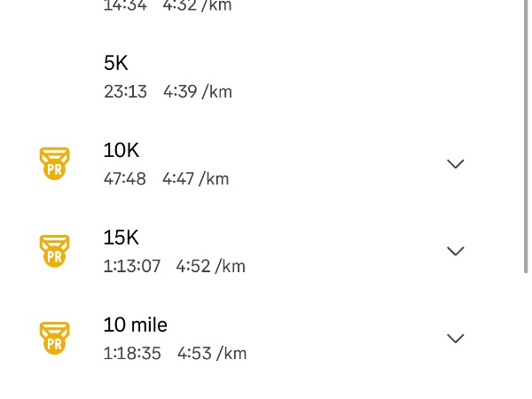
Task: Click the 10K pace 4:47 /km
Action: click(x=195, y=178)
